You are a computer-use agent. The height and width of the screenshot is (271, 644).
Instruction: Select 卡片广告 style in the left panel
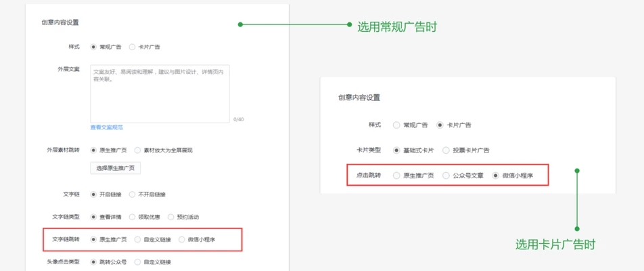[133, 47]
